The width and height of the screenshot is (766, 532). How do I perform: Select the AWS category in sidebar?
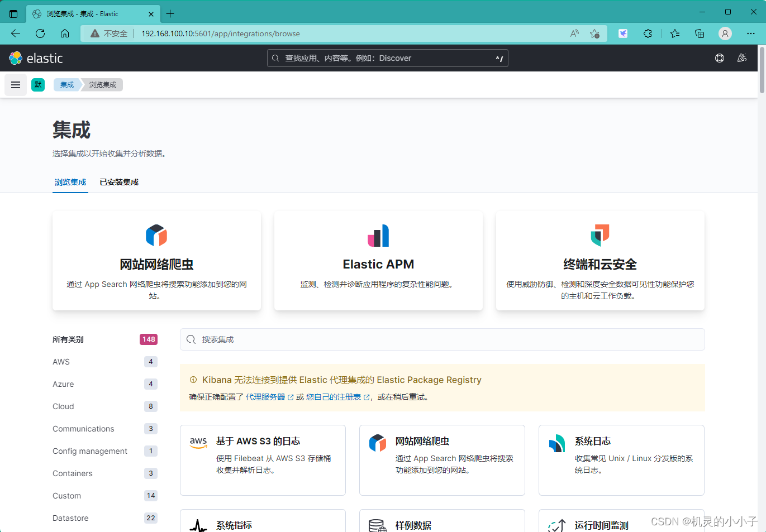point(61,361)
